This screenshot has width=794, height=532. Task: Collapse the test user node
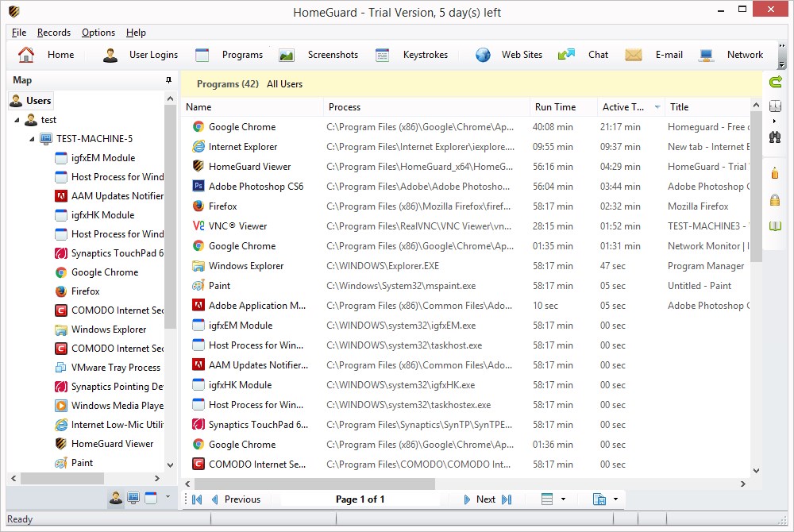point(17,121)
